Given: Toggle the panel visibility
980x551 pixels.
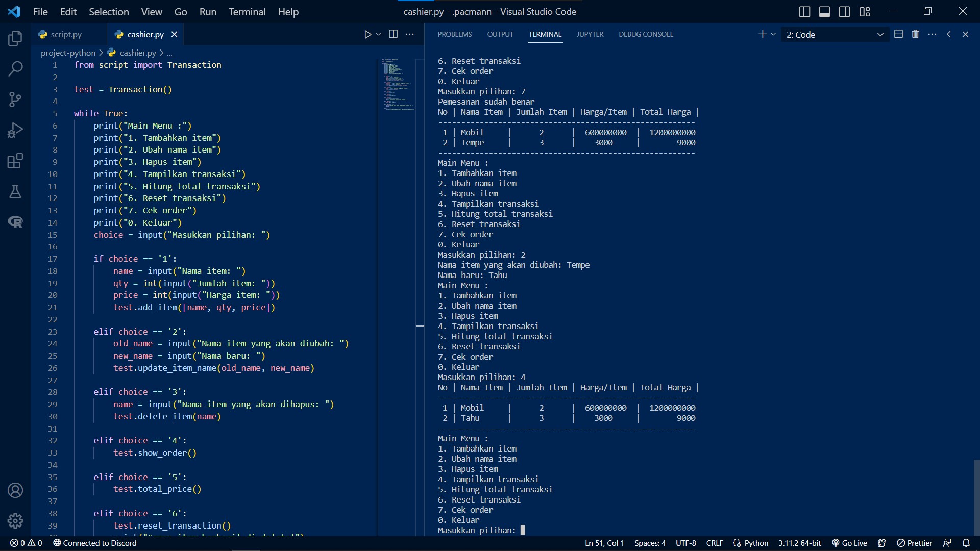Looking at the screenshot, I should click(825, 11).
